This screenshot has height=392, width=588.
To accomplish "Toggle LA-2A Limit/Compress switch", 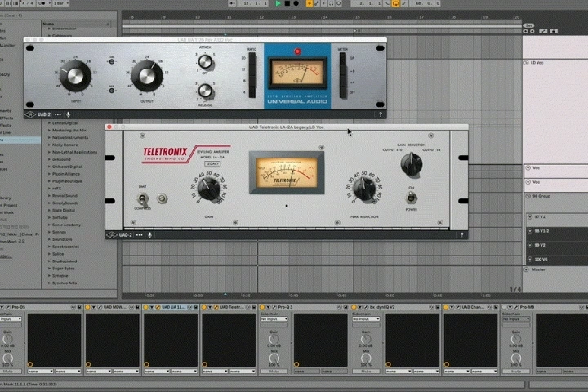I will 142,198.
